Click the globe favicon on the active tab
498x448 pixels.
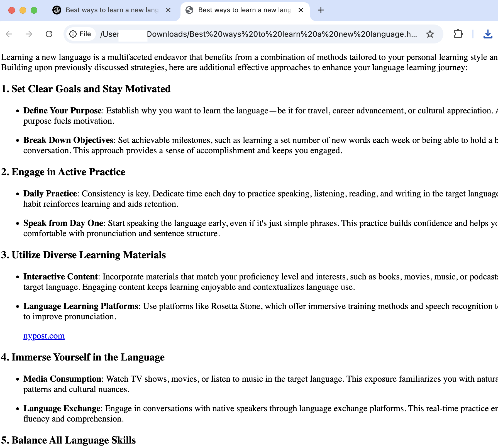(x=189, y=10)
